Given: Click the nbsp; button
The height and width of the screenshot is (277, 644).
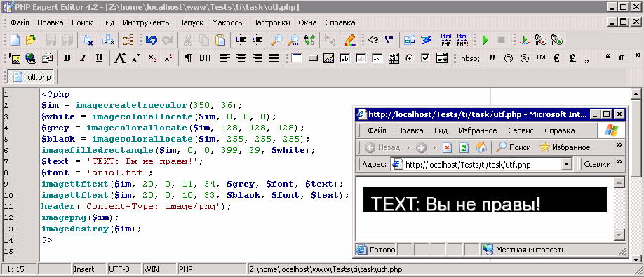Looking at the screenshot, I should coord(470,58).
